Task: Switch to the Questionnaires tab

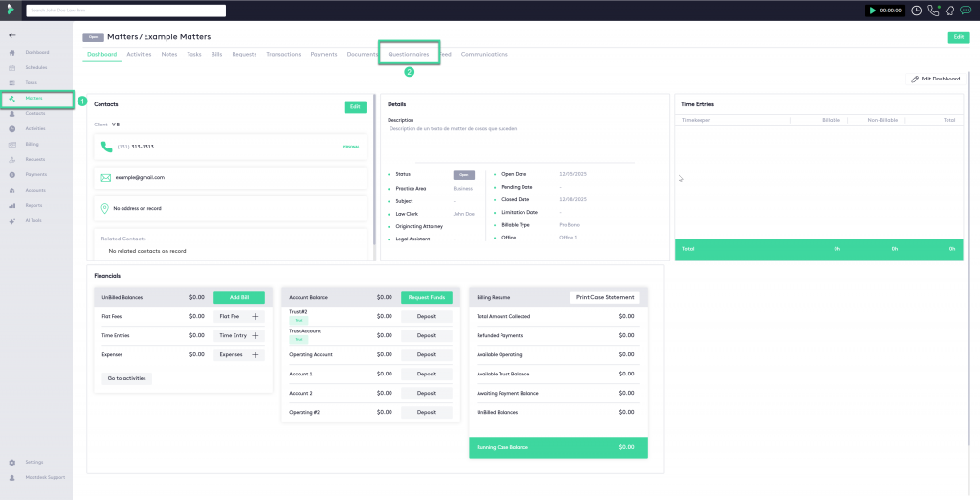Action: (x=408, y=55)
